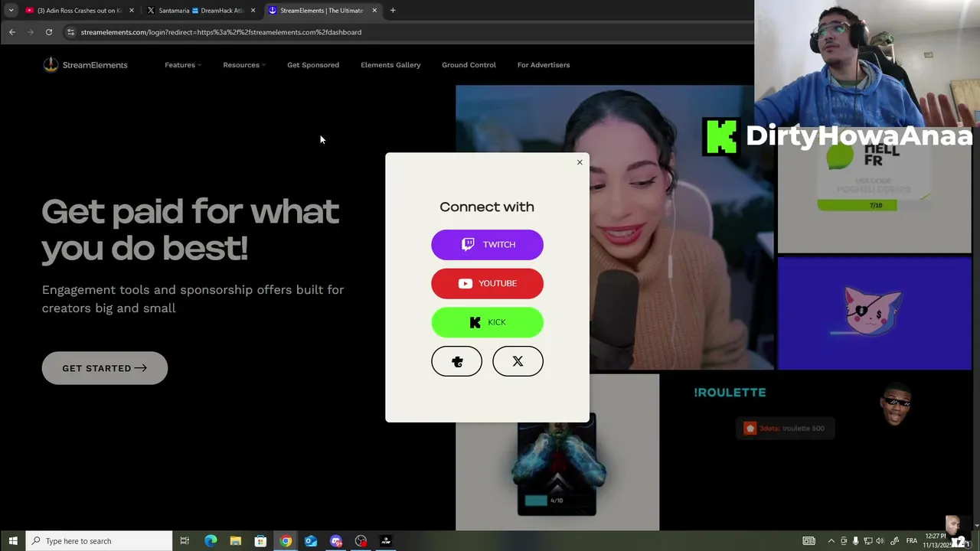Viewport: 980px width, 551px height.
Task: Expand the Features dropdown menu
Action: [x=182, y=65]
